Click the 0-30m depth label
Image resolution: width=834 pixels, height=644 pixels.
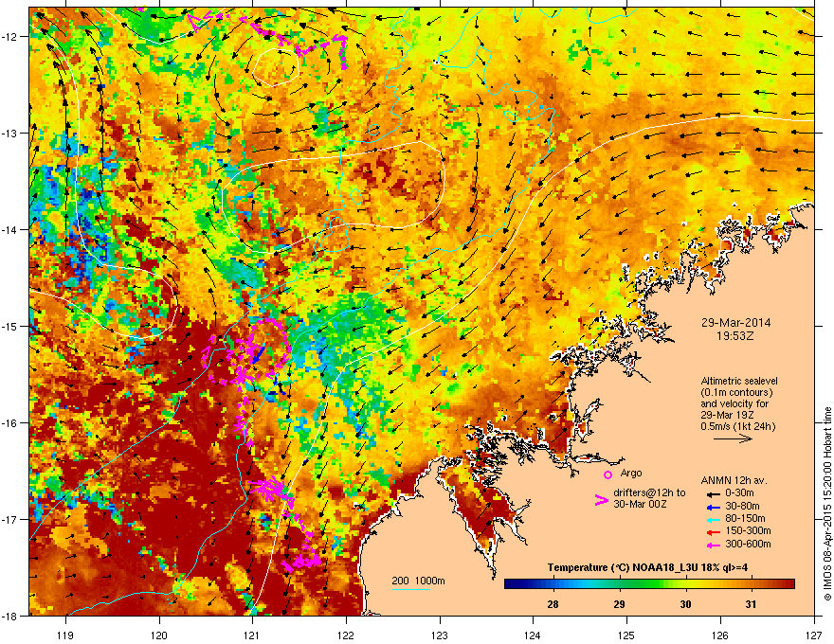click(739, 493)
